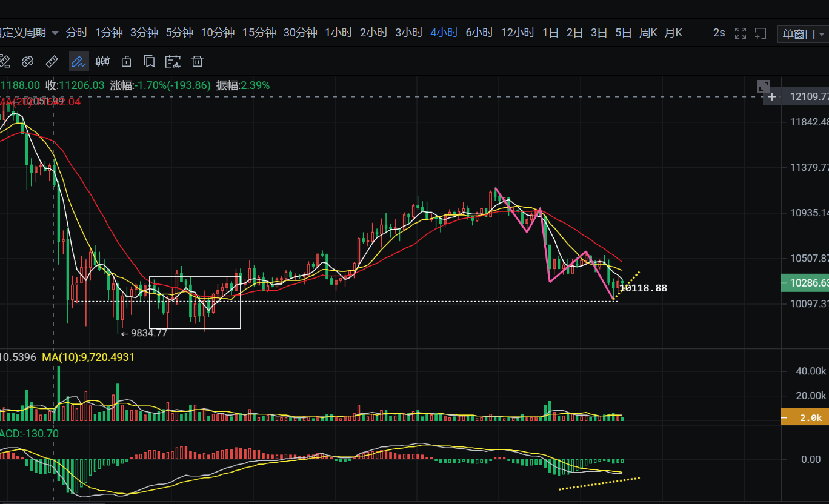The height and width of the screenshot is (504, 829).
Task: Switch to the 2小时 interval
Action: coord(374,33)
